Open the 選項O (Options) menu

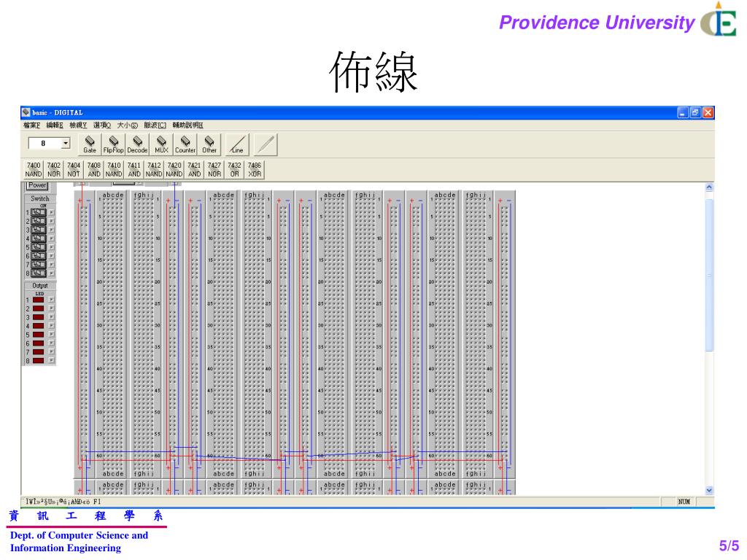point(102,125)
